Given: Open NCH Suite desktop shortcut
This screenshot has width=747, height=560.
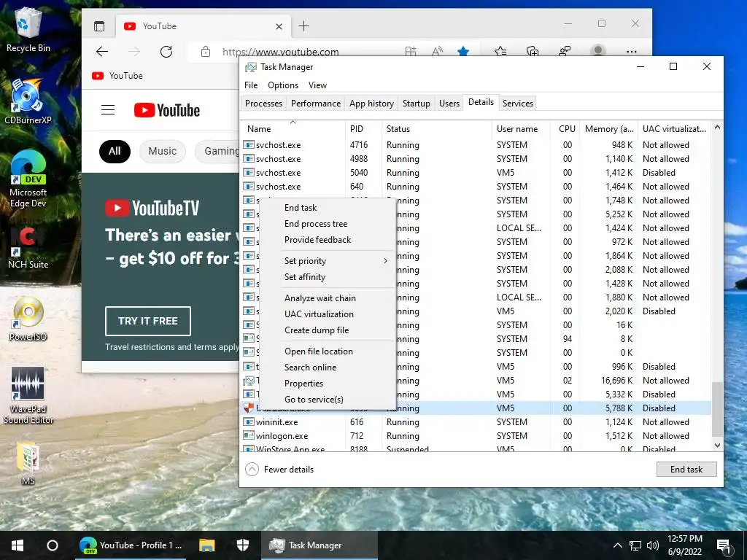Looking at the screenshot, I should pos(28,248).
